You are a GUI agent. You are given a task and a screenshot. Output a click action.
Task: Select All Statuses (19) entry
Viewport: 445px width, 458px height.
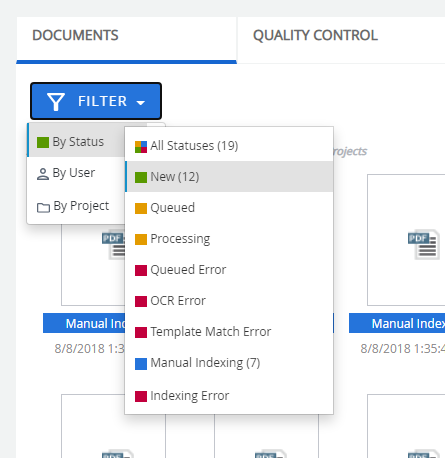229,146
